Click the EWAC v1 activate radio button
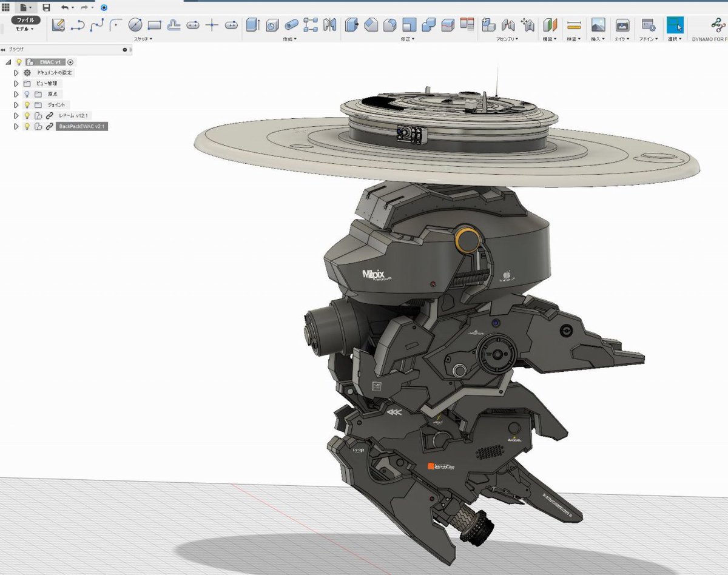Viewport: 728px width, 575px height. pos(70,62)
